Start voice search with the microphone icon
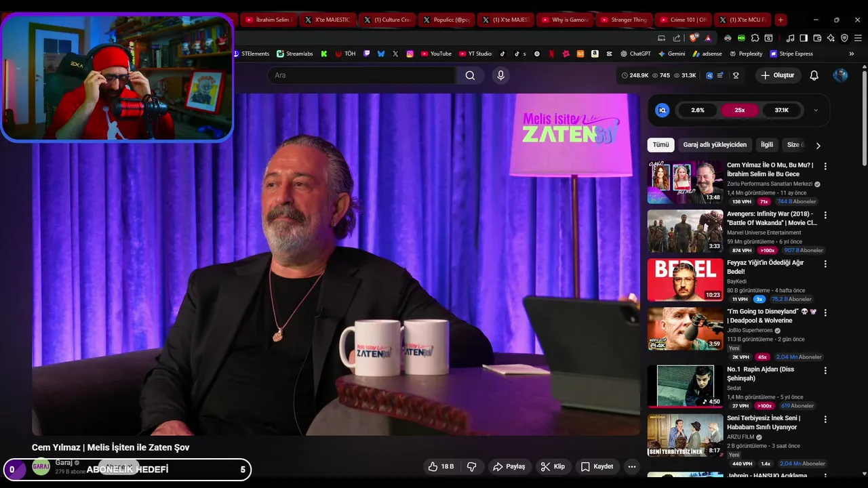The width and height of the screenshot is (868, 488). pos(500,75)
